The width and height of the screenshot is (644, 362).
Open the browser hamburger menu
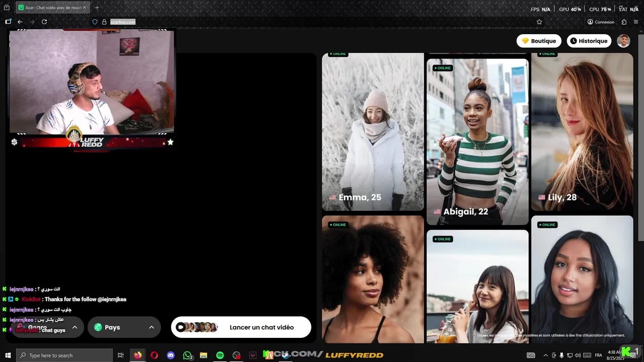(x=636, y=22)
